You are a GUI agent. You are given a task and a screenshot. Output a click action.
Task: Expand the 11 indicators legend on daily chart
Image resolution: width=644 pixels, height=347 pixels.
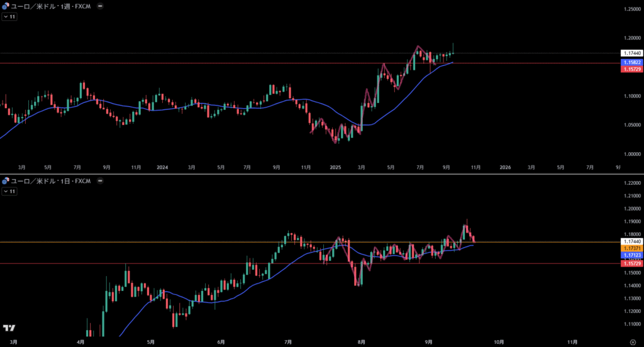[9, 192]
